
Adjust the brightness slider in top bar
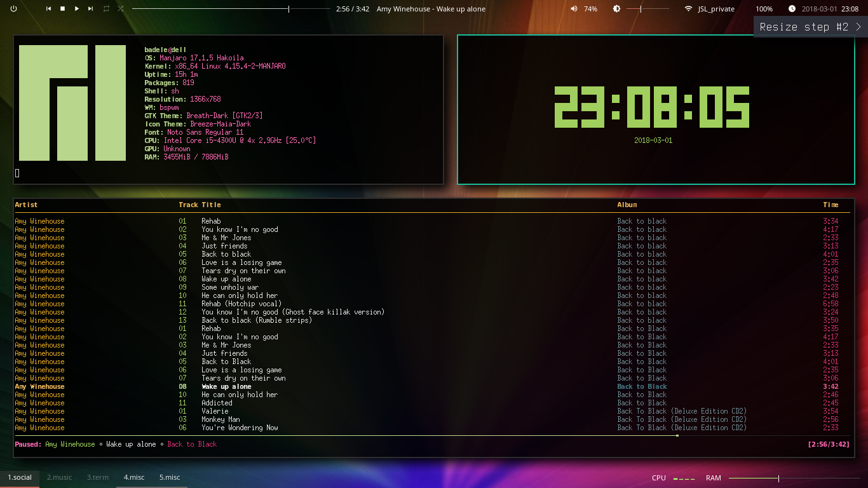coord(648,9)
